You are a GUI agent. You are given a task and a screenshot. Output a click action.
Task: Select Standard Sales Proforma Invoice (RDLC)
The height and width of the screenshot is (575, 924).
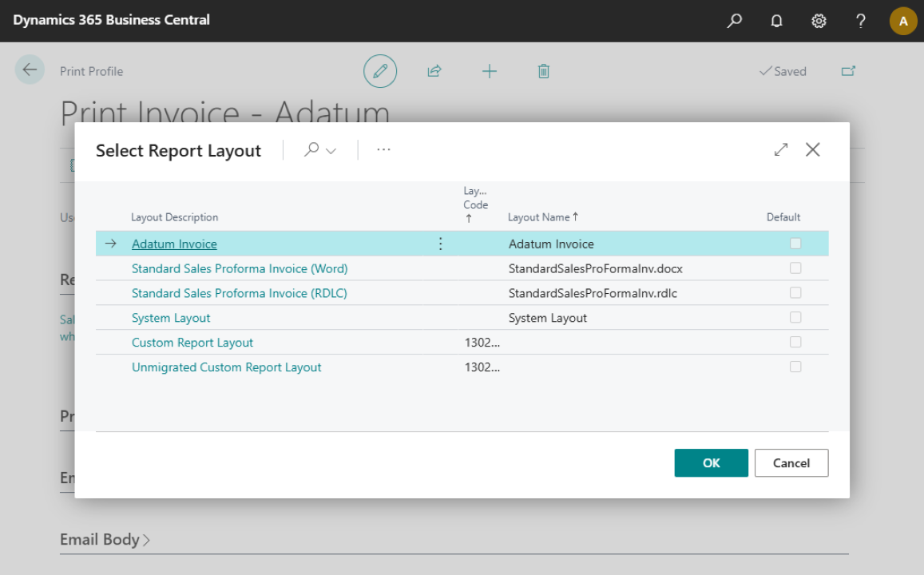point(240,293)
